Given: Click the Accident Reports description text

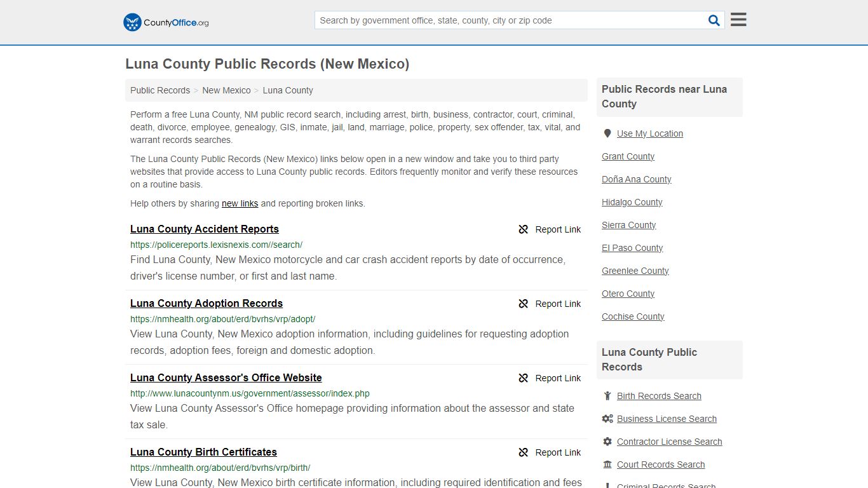Looking at the screenshot, I should click(348, 268).
